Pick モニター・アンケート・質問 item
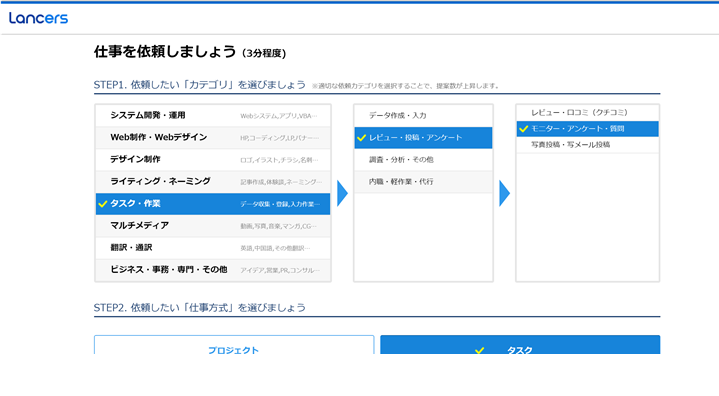This screenshot has height=396, width=719. tap(587, 129)
